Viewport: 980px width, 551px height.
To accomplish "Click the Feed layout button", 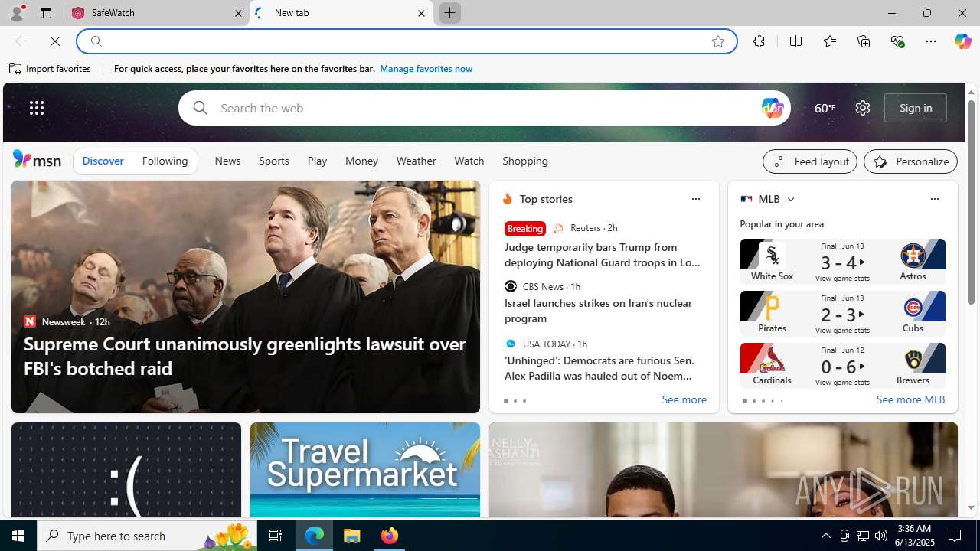I will tap(810, 161).
